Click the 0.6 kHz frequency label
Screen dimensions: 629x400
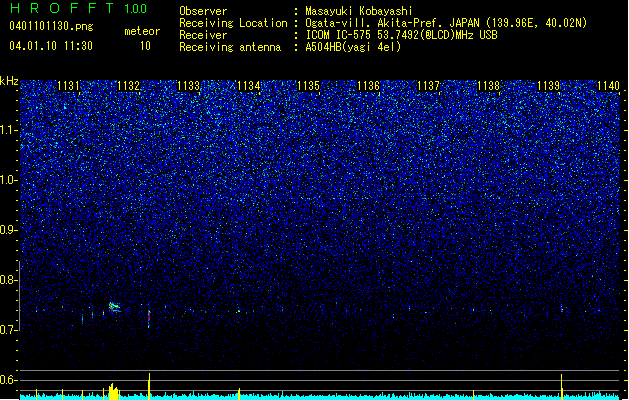coord(8,380)
